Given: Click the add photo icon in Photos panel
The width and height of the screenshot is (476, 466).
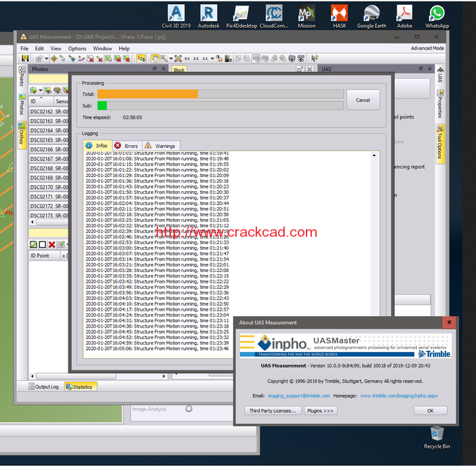Looking at the screenshot, I should 33,90.
